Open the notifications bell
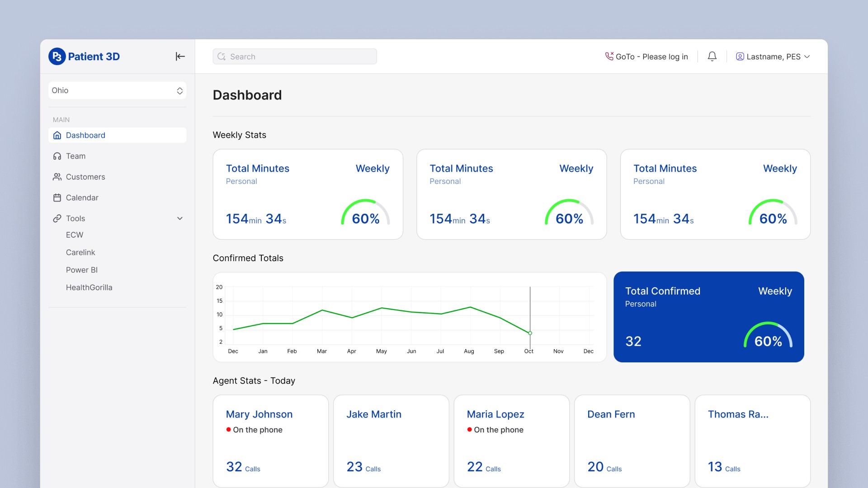This screenshot has height=488, width=868. [x=712, y=56]
